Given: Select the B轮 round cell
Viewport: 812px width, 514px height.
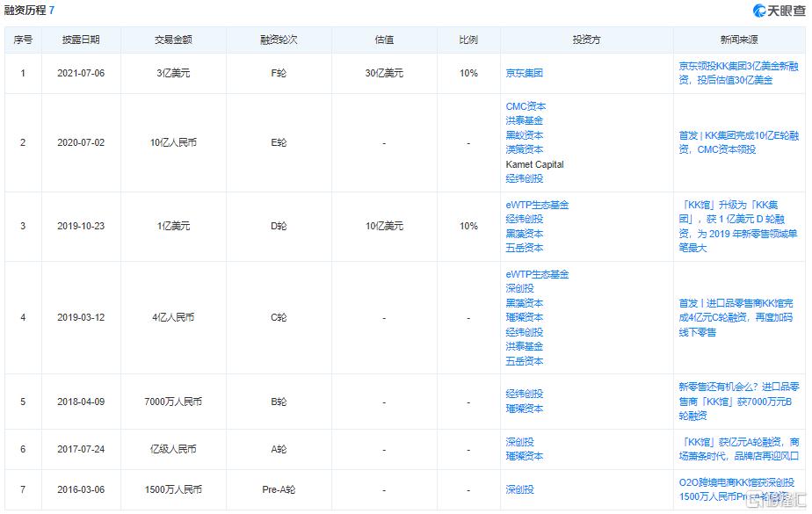Looking at the screenshot, I should pos(279,402).
